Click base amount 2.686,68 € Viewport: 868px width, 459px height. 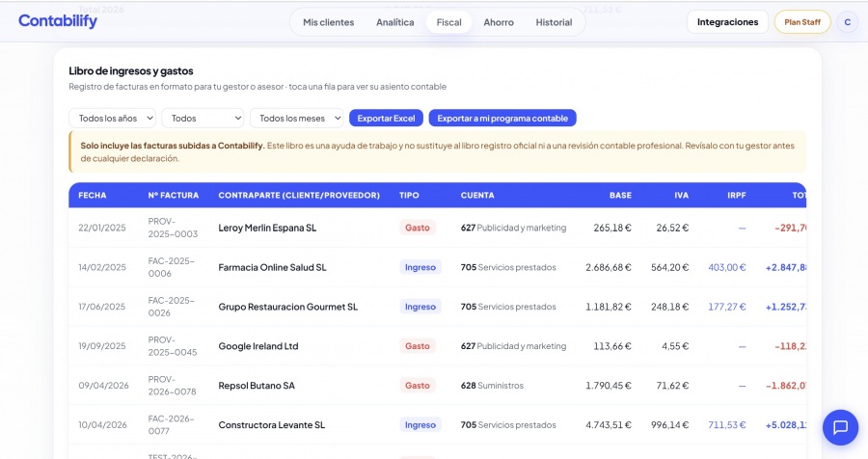pos(609,267)
